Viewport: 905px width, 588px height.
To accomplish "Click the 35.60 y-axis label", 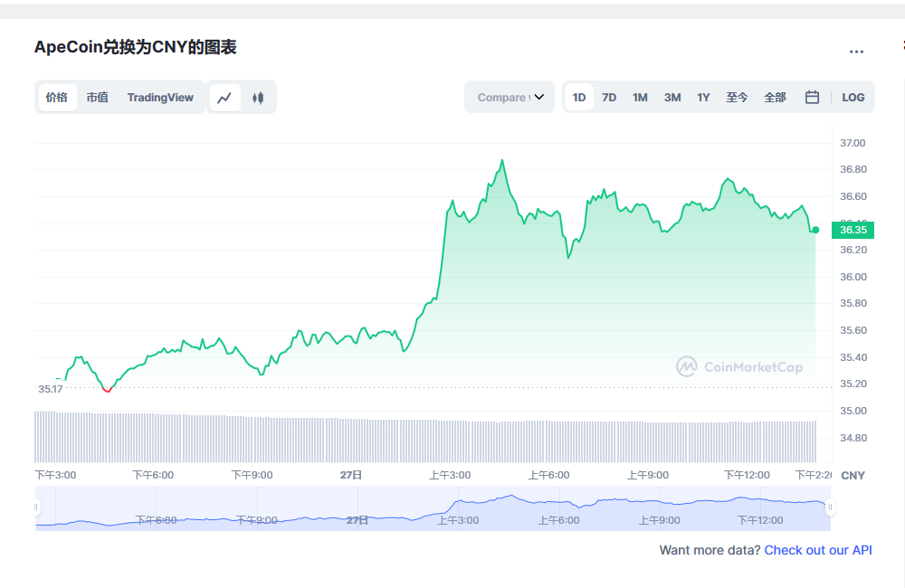I will [x=853, y=330].
